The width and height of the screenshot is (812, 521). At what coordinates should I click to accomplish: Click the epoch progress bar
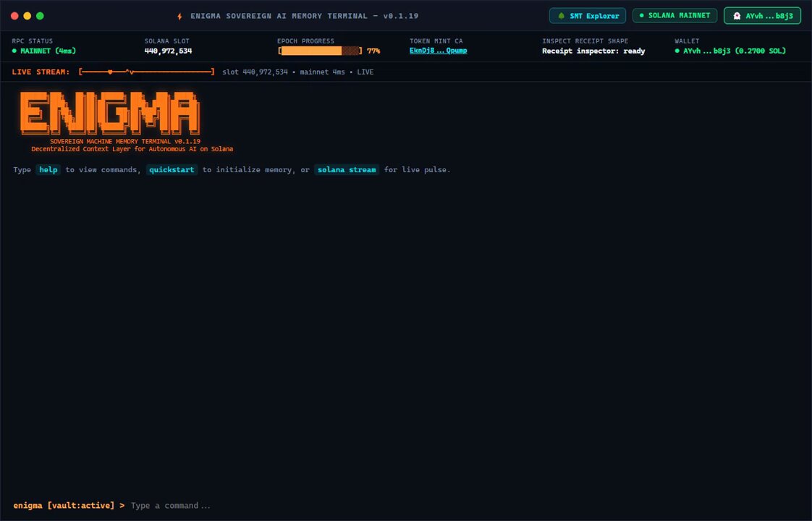[x=321, y=51]
